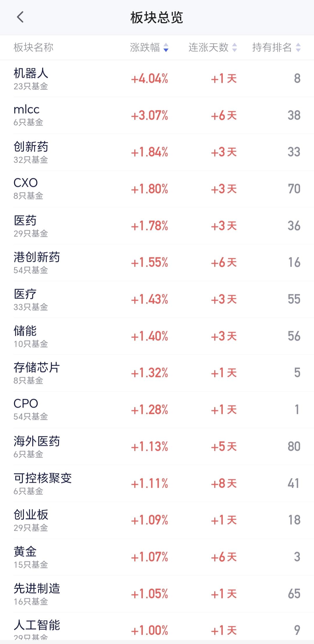Tap the back arrow icon
The height and width of the screenshot is (644, 314).
(20, 17)
